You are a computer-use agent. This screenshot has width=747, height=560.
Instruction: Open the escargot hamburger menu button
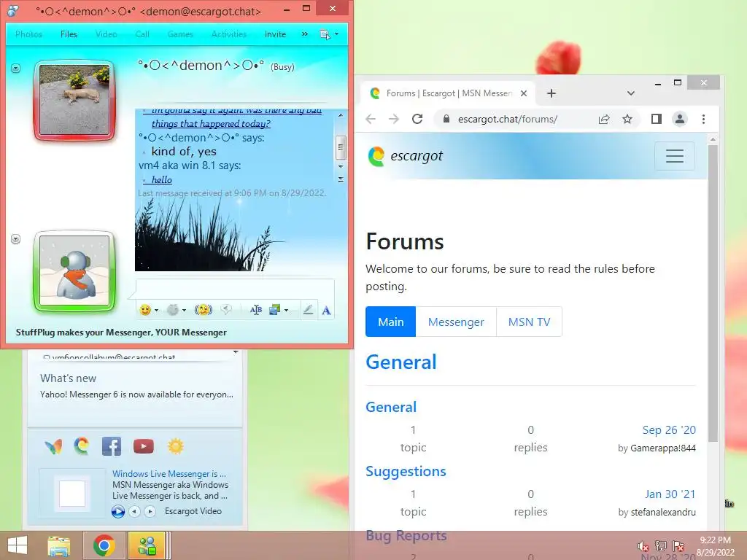click(675, 156)
